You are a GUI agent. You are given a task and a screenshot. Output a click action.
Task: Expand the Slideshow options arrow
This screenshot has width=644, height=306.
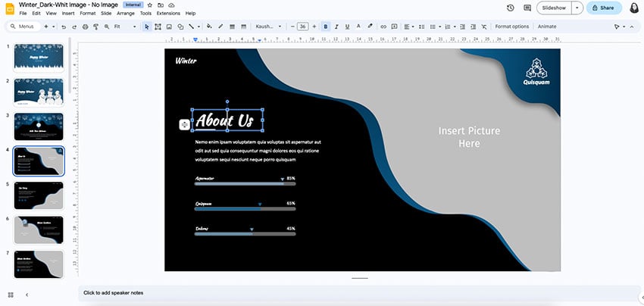578,8
